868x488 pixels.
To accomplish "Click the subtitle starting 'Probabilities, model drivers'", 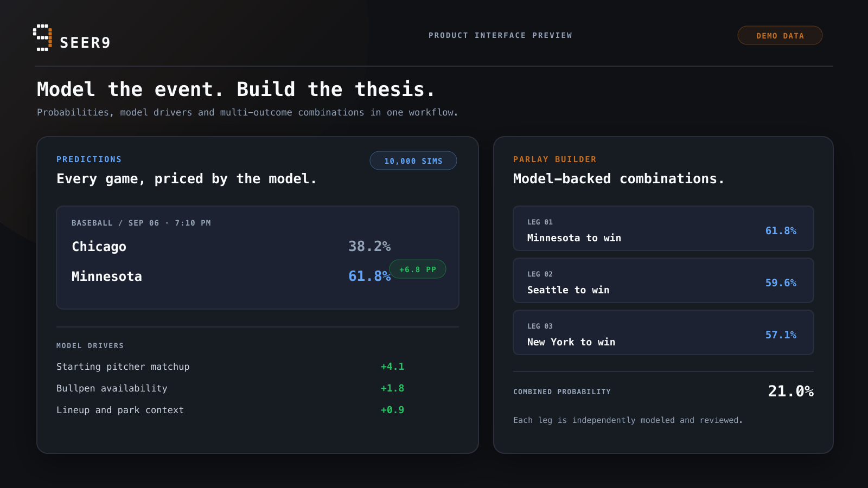I will (x=247, y=112).
